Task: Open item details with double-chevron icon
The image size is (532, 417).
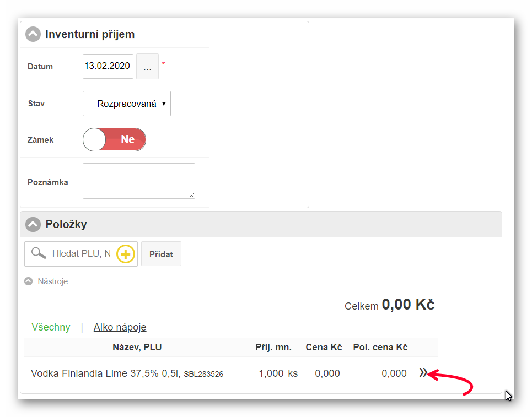Action: pos(423,373)
